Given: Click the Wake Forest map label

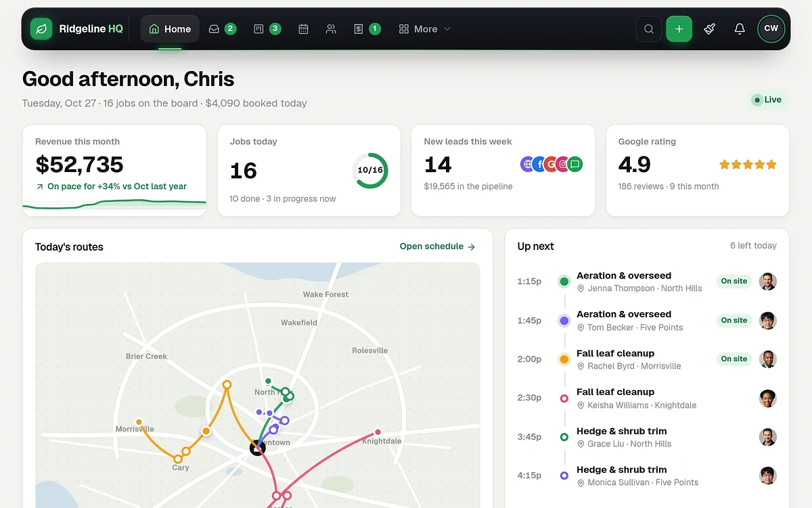Looking at the screenshot, I should point(325,295).
